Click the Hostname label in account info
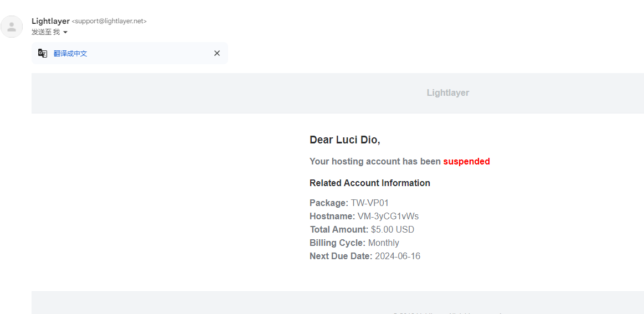 coord(332,216)
